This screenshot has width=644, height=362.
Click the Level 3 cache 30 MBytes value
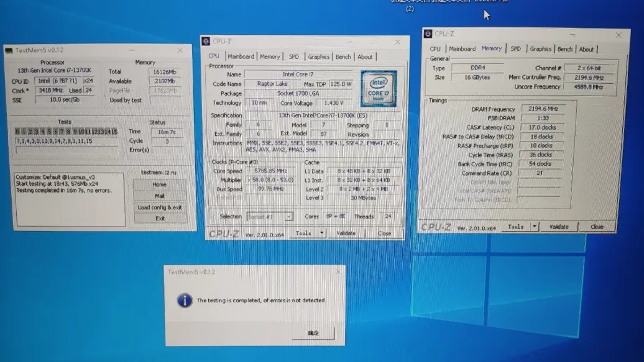tap(364, 198)
